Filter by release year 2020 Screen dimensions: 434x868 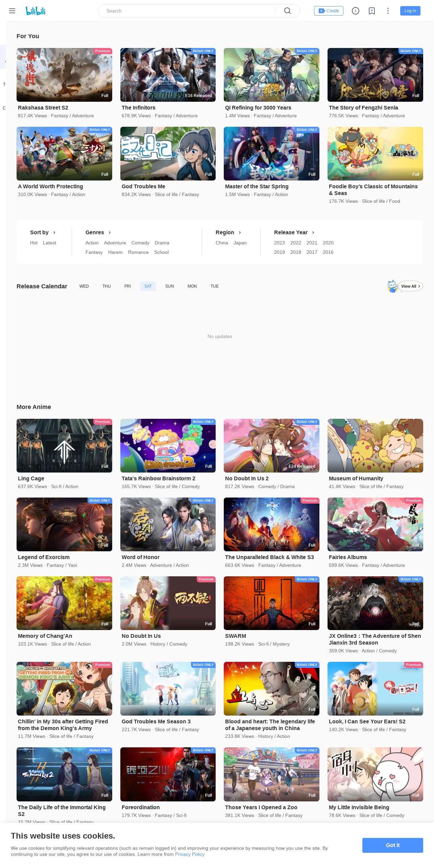(328, 243)
